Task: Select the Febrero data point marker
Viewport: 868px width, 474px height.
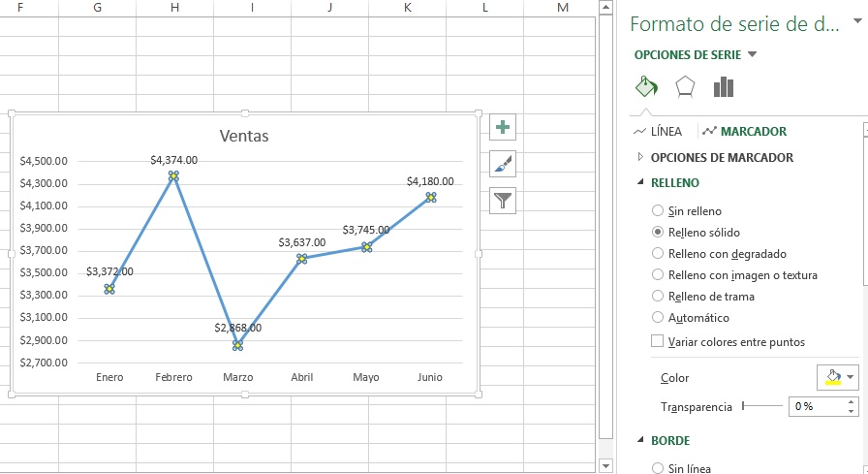Action: pos(173,176)
